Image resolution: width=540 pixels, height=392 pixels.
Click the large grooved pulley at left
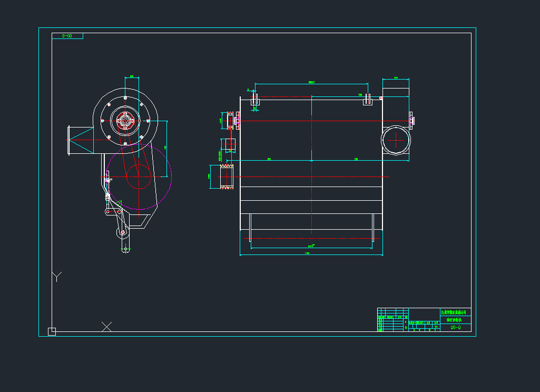click(228, 176)
